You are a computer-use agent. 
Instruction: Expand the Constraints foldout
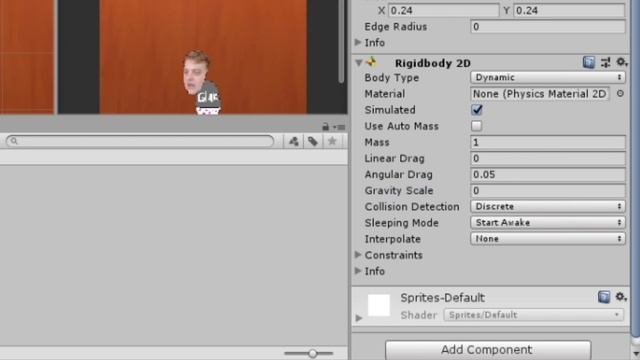pyautogui.click(x=358, y=255)
